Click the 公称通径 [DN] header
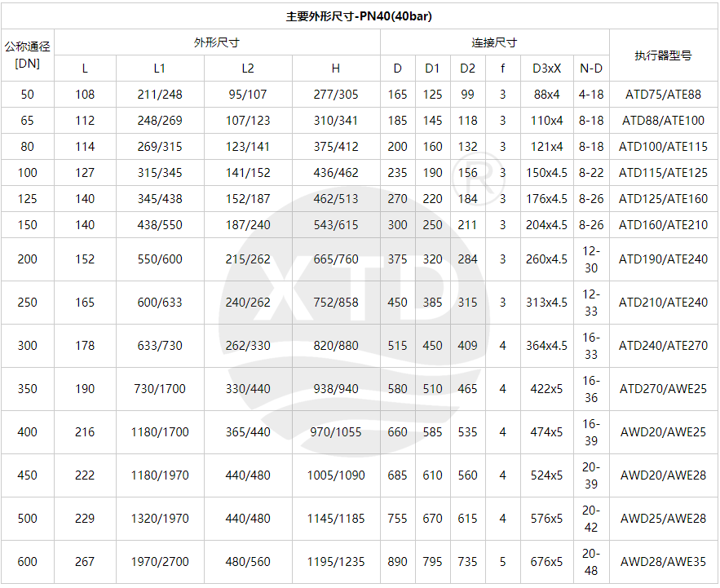 tap(27, 55)
